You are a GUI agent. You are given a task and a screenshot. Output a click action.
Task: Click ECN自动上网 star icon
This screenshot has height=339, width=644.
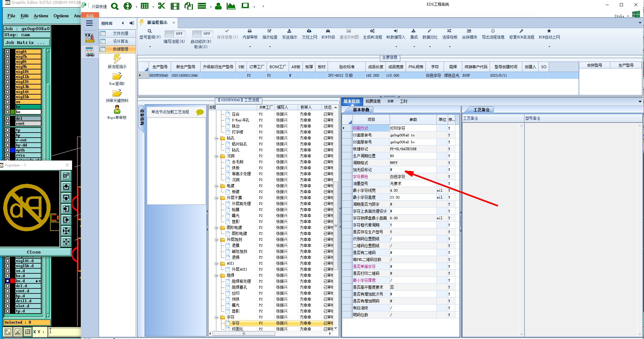(x=549, y=31)
